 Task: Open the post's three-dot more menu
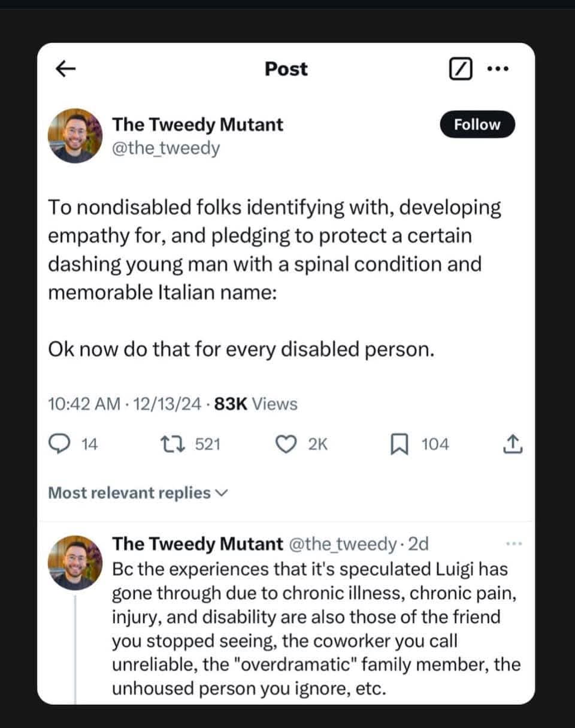point(498,70)
